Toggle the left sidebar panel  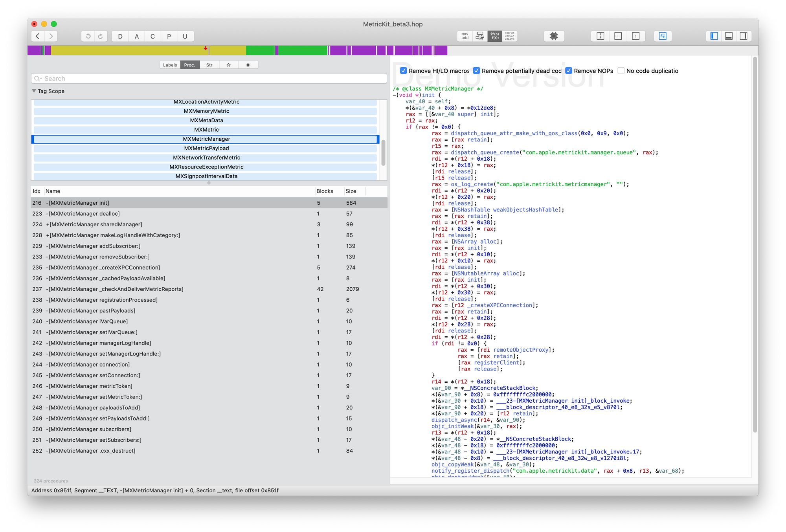[x=714, y=36]
